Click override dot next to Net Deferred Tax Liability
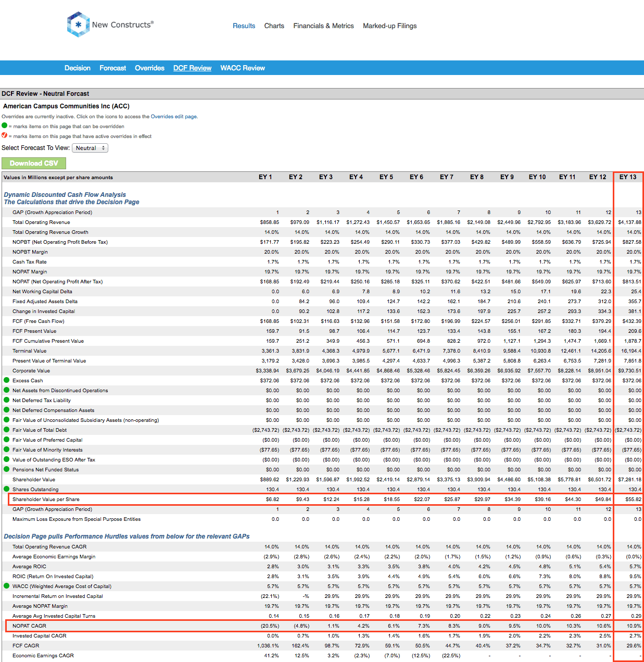644x662 pixels. click(x=7, y=400)
